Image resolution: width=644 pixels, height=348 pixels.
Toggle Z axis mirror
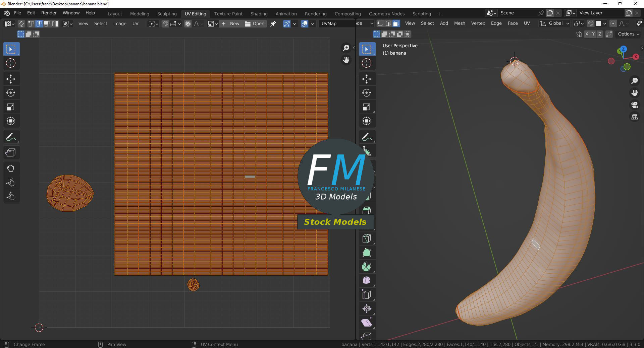[x=600, y=34]
